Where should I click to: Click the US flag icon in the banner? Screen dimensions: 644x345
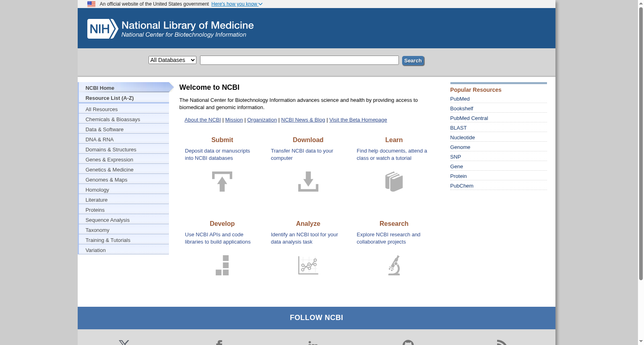pyautogui.click(x=91, y=4)
